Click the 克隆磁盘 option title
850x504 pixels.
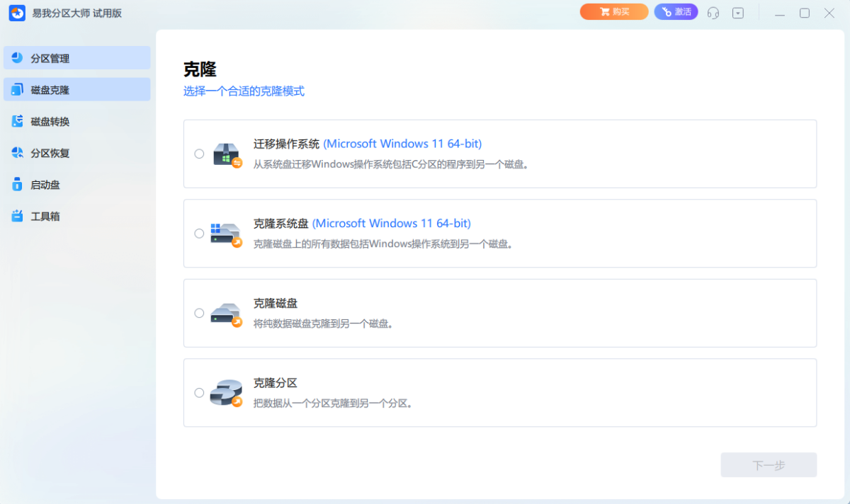[x=276, y=303]
